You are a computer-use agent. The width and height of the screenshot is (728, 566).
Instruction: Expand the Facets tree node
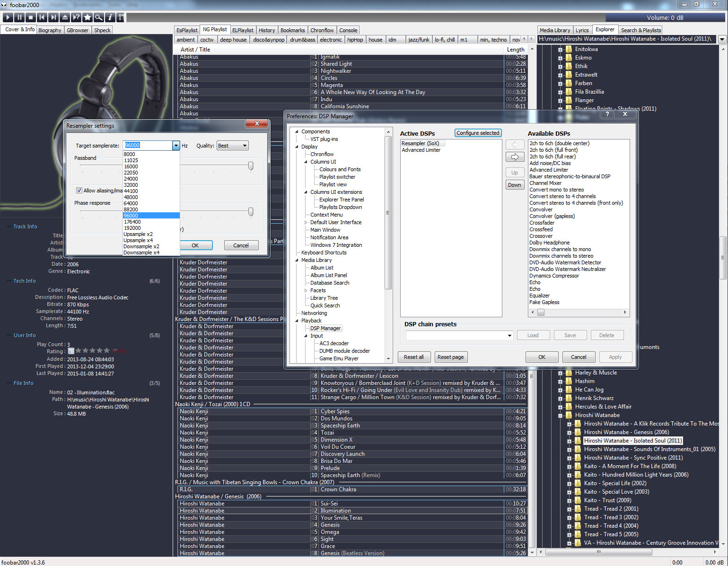pyautogui.click(x=306, y=291)
